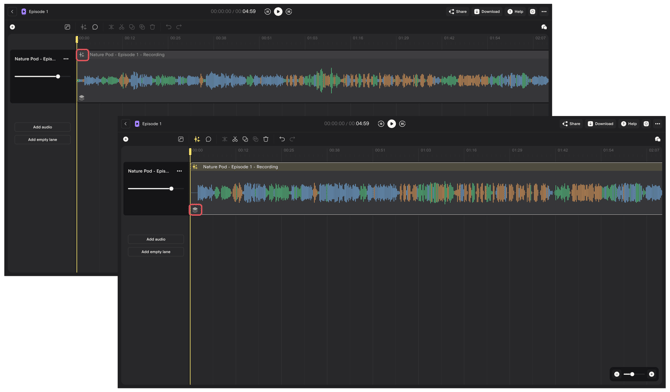
Task: Go back using front window's back arrow
Action: click(126, 124)
